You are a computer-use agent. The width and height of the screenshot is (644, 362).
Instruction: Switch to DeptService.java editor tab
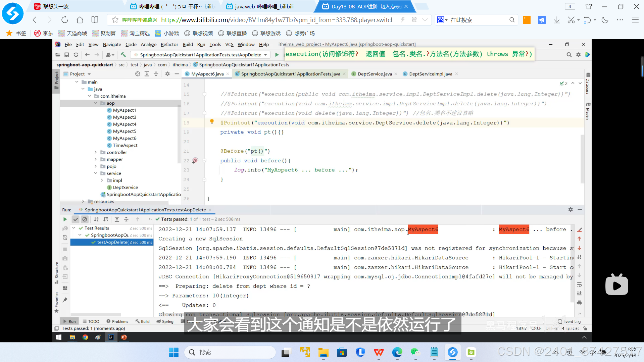[375, 74]
